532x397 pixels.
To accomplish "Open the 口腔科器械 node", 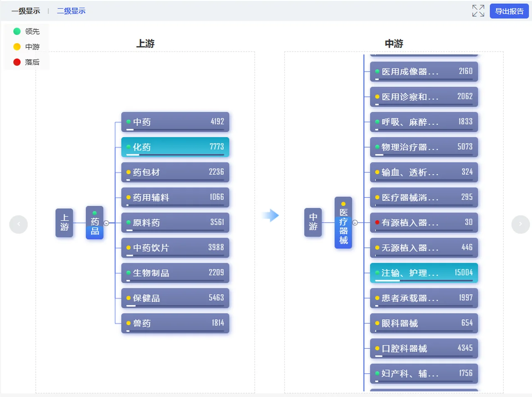I will pos(424,348).
